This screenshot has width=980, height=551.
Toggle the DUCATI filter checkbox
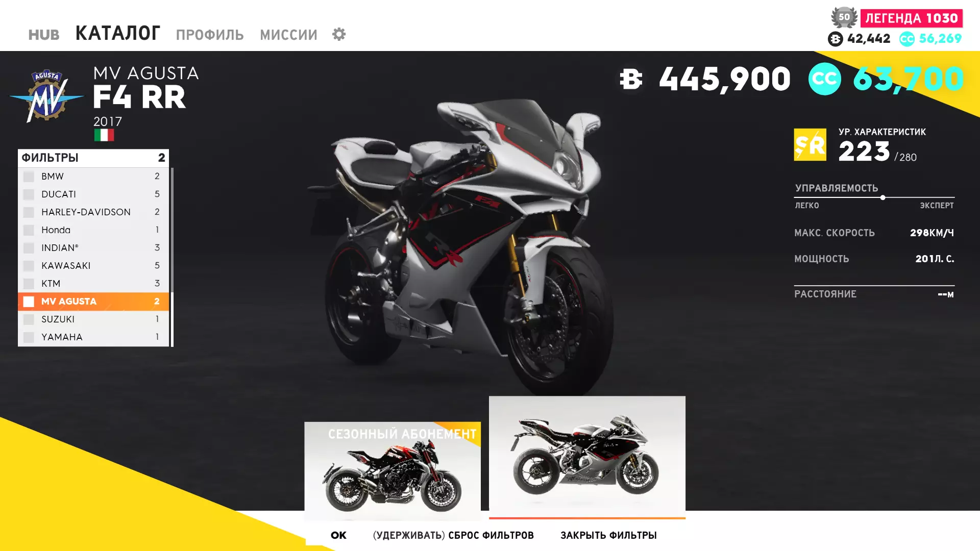point(29,194)
